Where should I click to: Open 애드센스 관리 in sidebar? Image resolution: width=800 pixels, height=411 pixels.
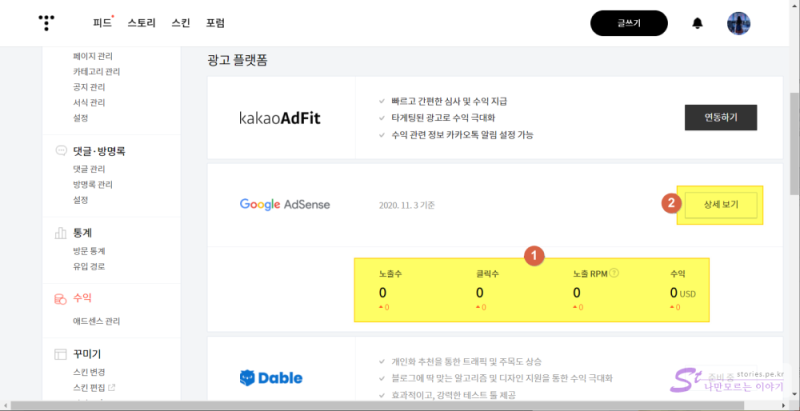click(x=96, y=321)
